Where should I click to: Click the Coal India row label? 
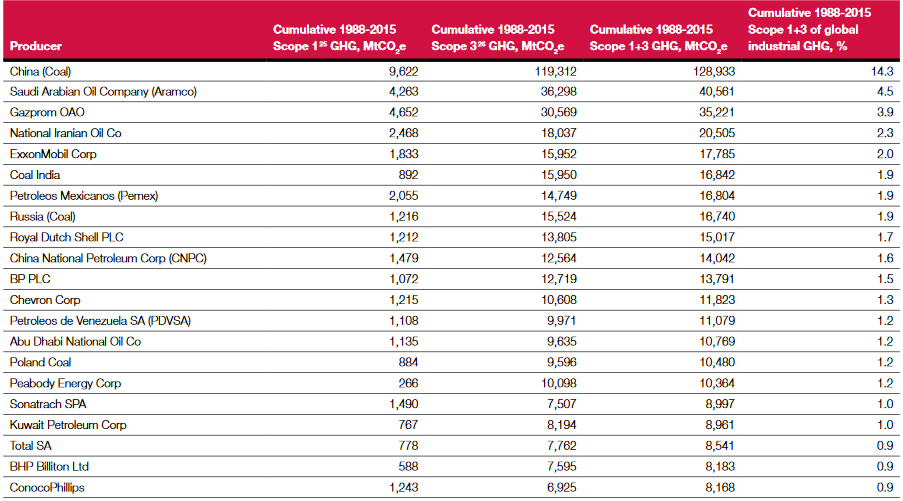35,174
